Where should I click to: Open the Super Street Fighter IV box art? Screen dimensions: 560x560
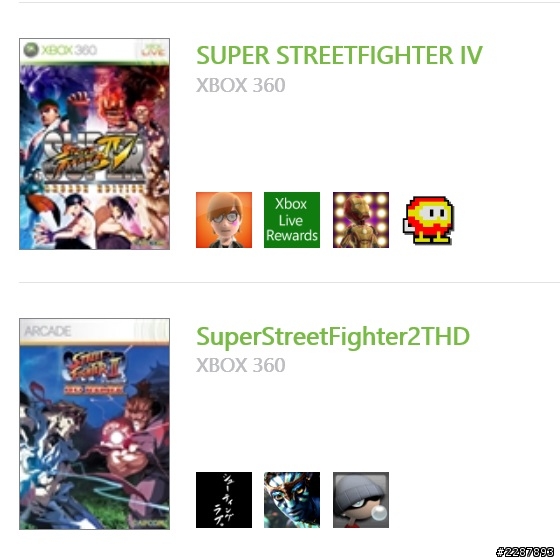pyautogui.click(x=94, y=144)
